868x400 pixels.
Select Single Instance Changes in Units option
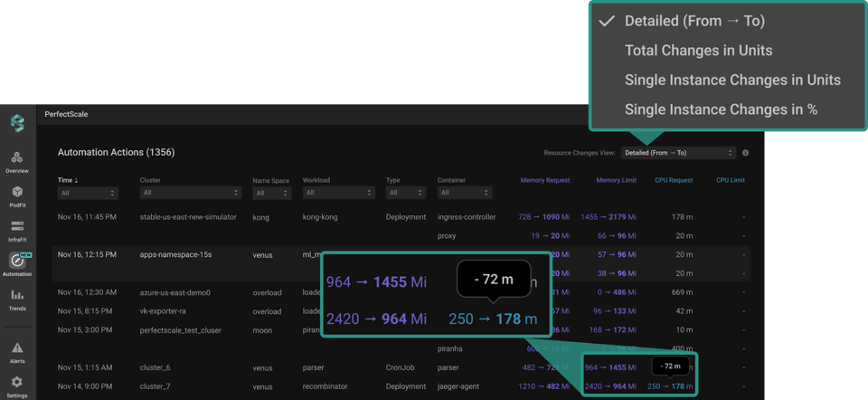732,80
